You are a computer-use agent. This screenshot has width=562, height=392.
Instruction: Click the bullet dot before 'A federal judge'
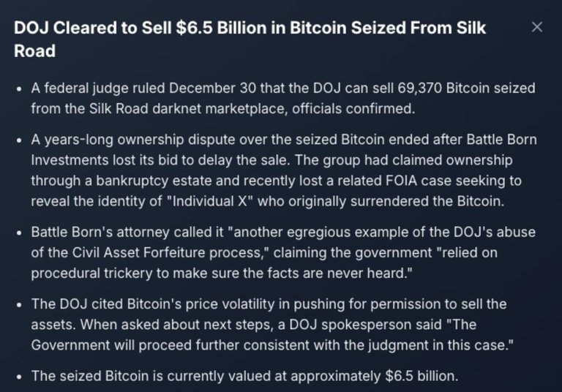19,89
